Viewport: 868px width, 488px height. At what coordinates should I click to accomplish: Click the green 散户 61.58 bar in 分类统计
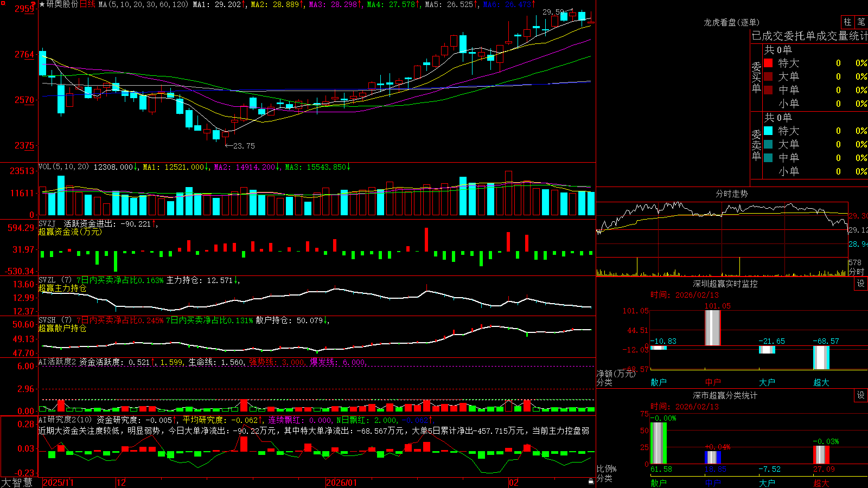point(659,443)
